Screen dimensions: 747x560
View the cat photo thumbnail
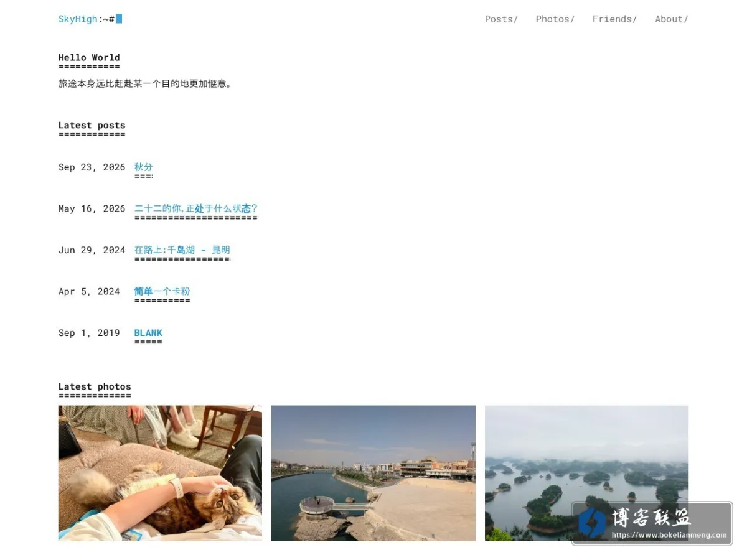point(160,473)
